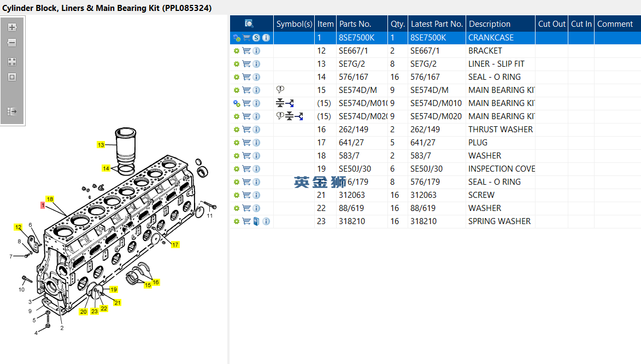This screenshot has height=364, width=641.
Task: Sort by Description column header
Action: click(501, 24)
